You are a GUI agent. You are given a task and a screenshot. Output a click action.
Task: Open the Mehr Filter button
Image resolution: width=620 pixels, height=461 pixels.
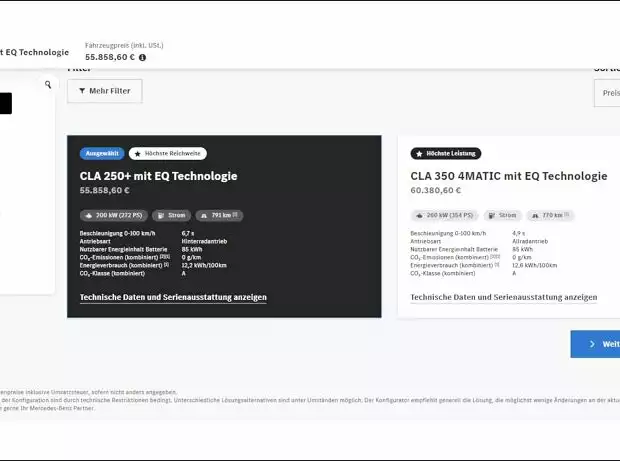[x=105, y=91]
